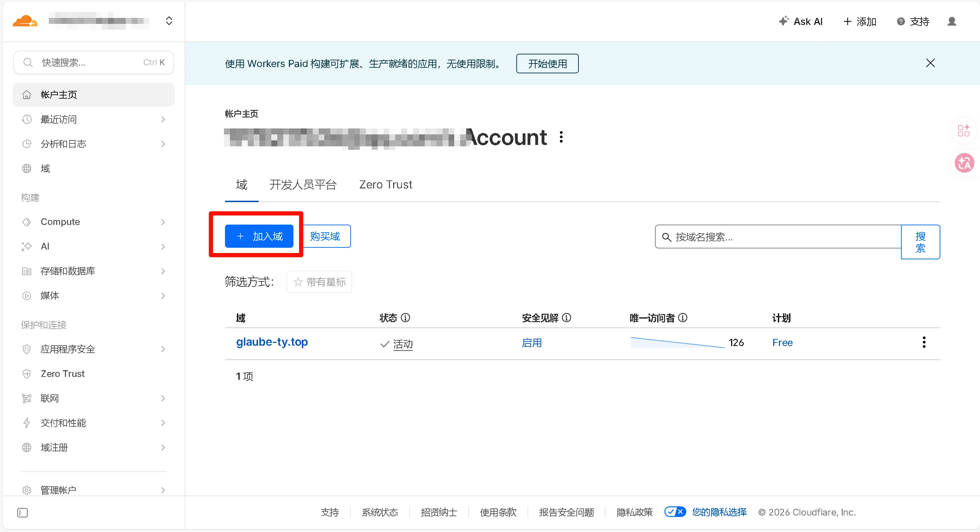Open the 添加 menu in header
980x532 pixels.
coord(860,22)
